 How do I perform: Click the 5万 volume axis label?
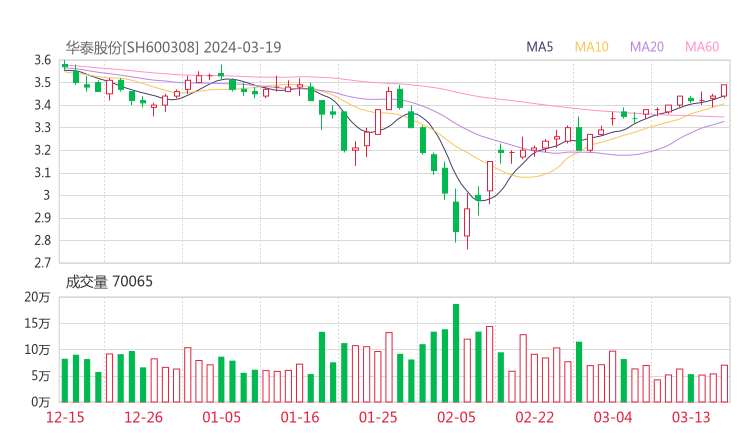[x=41, y=376]
